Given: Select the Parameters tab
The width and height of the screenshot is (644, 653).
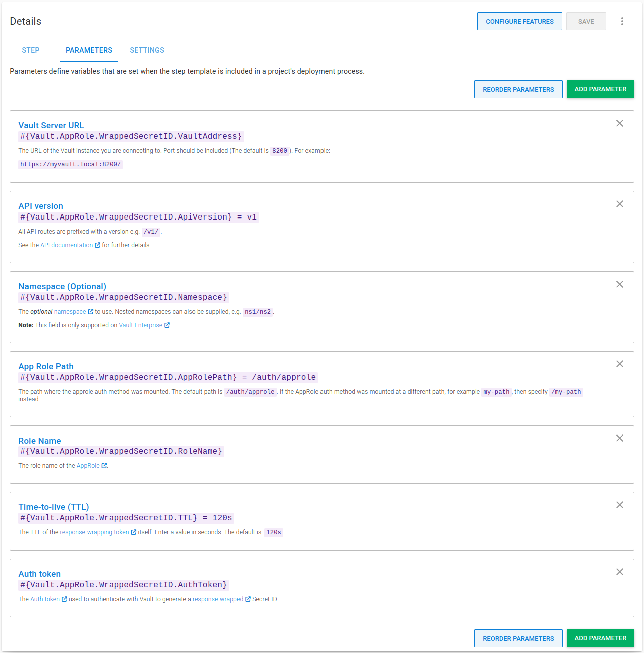Looking at the screenshot, I should [x=89, y=50].
